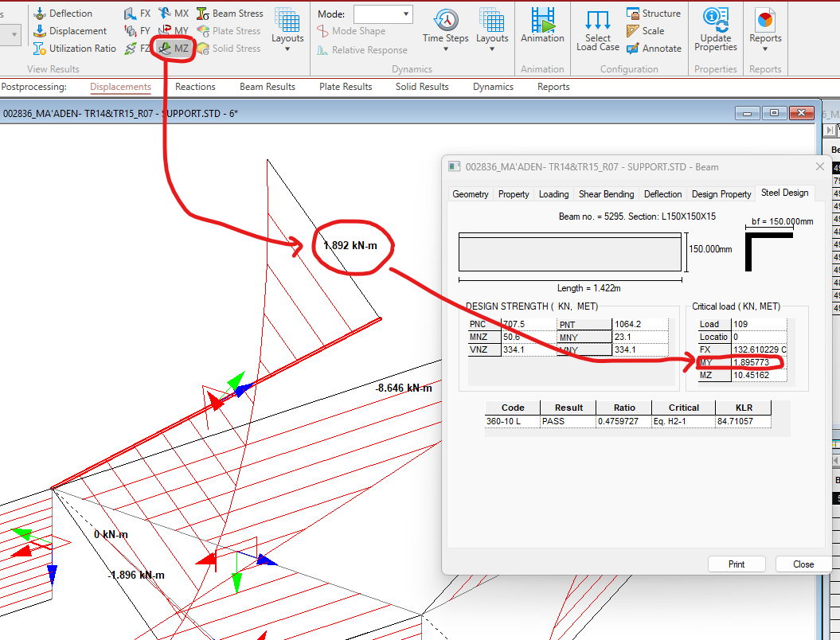Show Displacement results

(x=70, y=31)
